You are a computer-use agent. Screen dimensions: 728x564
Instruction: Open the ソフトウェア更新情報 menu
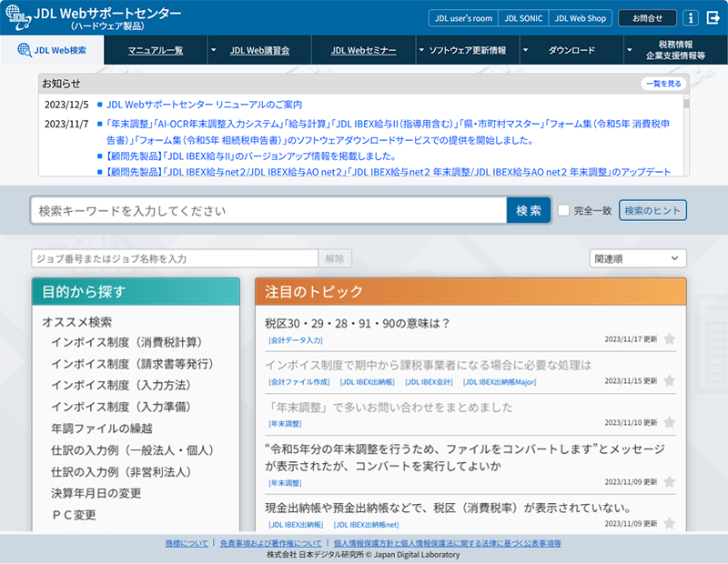click(467, 50)
